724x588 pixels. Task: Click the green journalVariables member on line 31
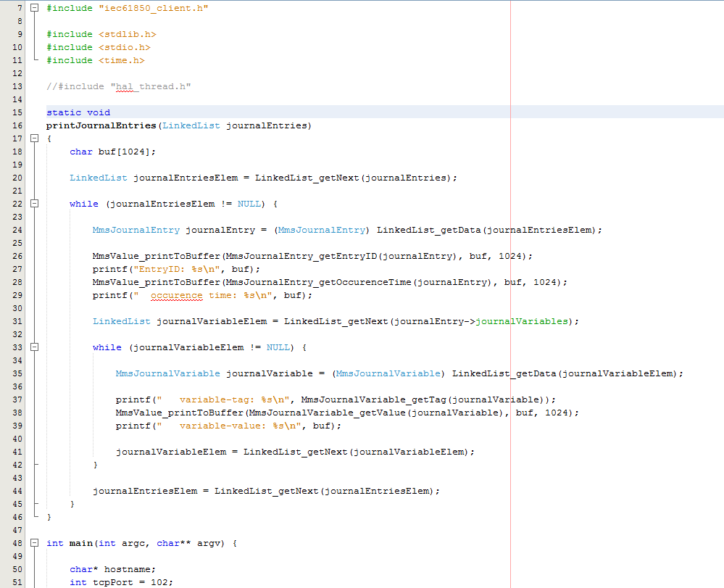point(522,321)
